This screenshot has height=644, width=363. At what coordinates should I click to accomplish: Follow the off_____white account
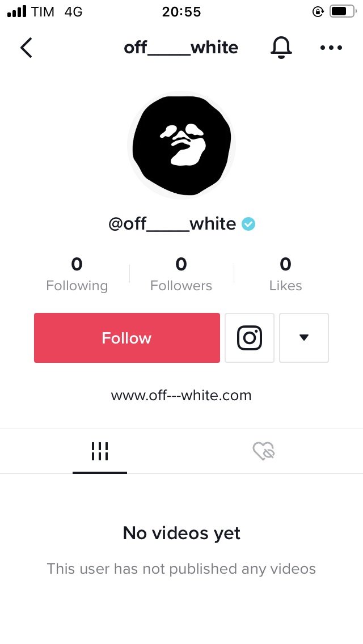(x=126, y=338)
